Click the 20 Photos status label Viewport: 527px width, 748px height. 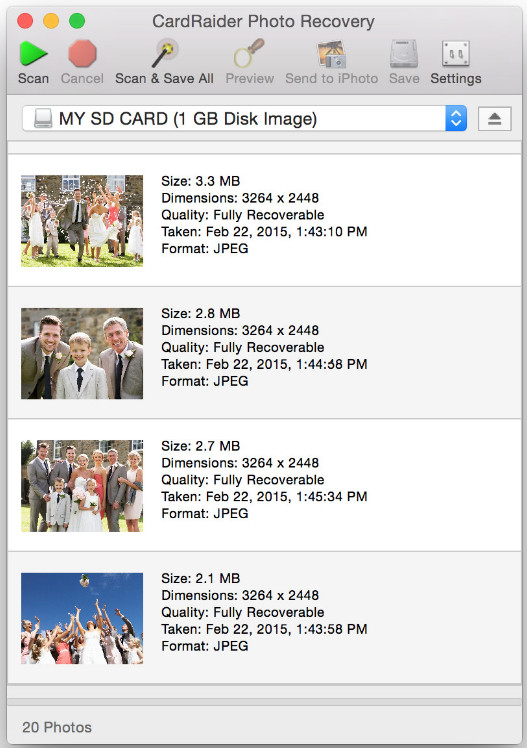57,727
